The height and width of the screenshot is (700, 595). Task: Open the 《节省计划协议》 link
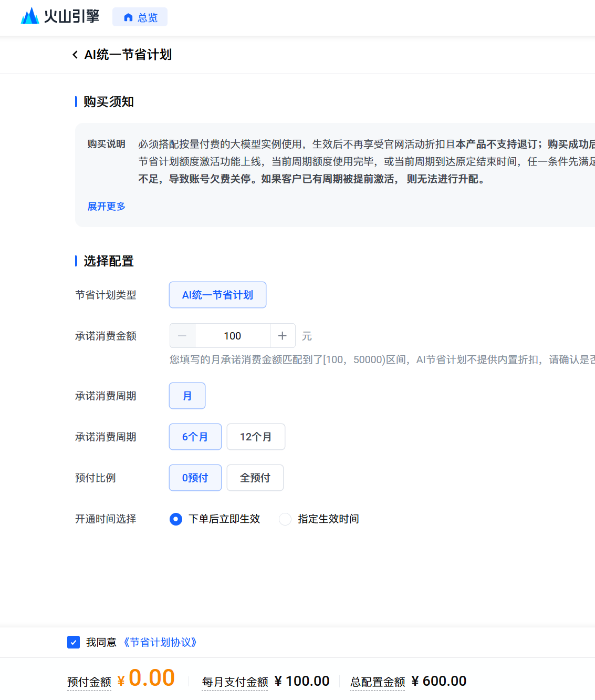[160, 642]
